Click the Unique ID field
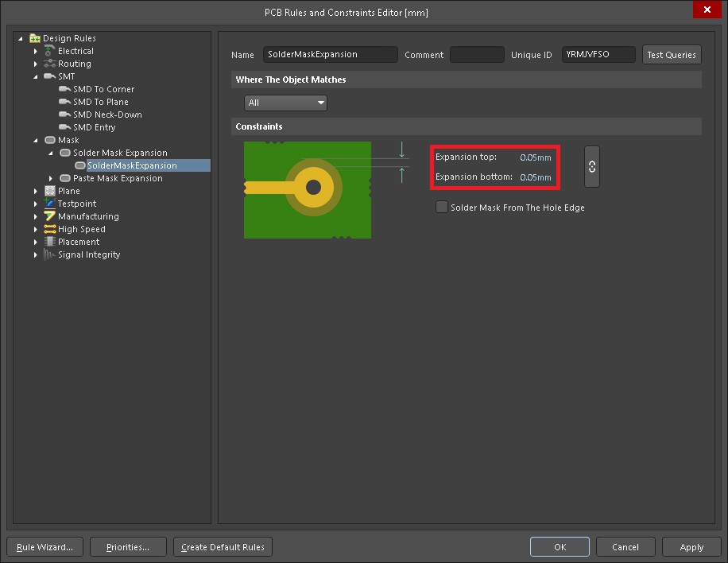Viewport: 728px width, 563px height. [598, 54]
